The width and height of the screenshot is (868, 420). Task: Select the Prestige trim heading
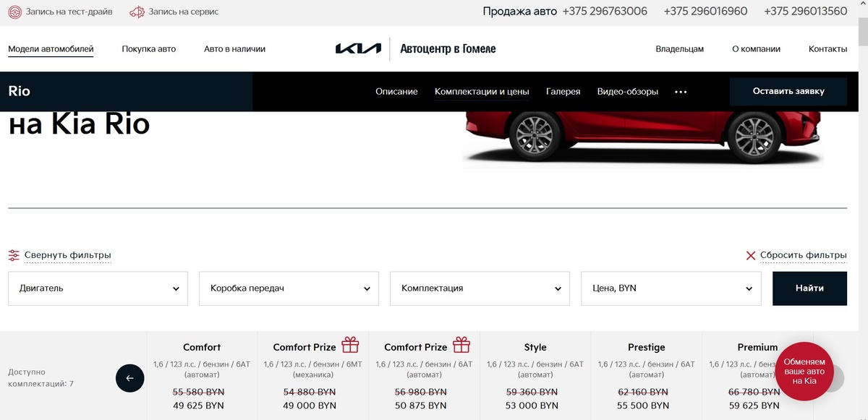point(646,347)
